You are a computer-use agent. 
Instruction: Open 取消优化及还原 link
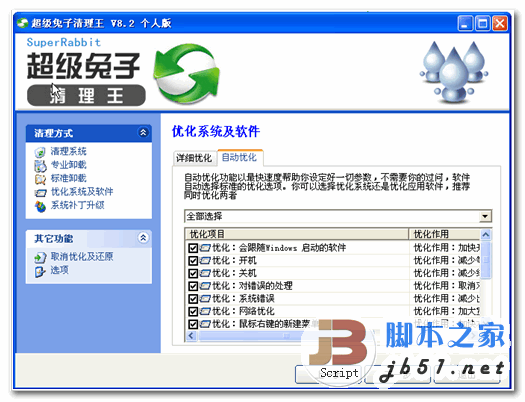tap(82, 257)
